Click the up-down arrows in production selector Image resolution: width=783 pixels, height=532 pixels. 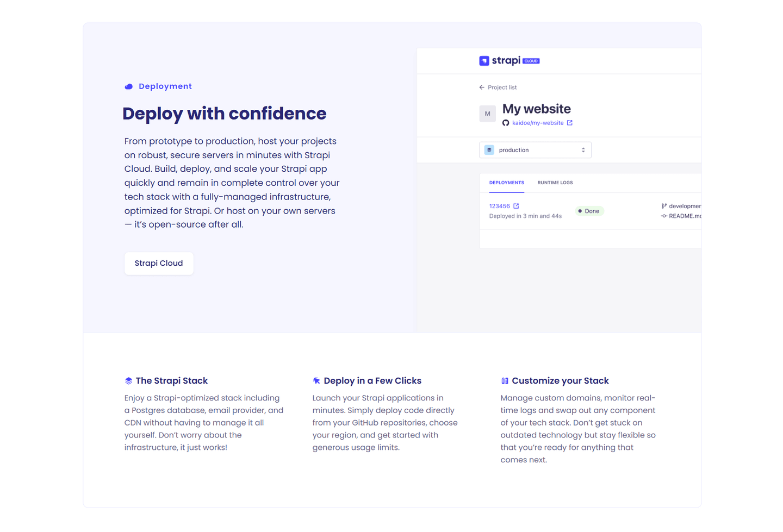click(x=583, y=150)
